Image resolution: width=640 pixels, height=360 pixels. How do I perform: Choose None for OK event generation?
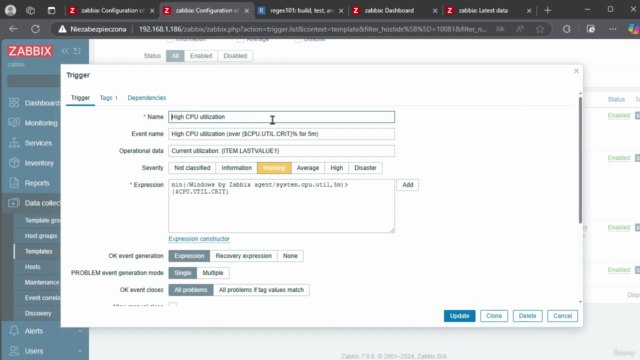[x=290, y=256]
